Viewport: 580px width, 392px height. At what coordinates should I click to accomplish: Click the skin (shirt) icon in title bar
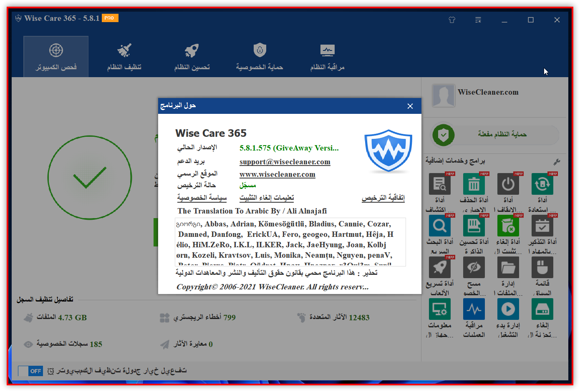[452, 20]
